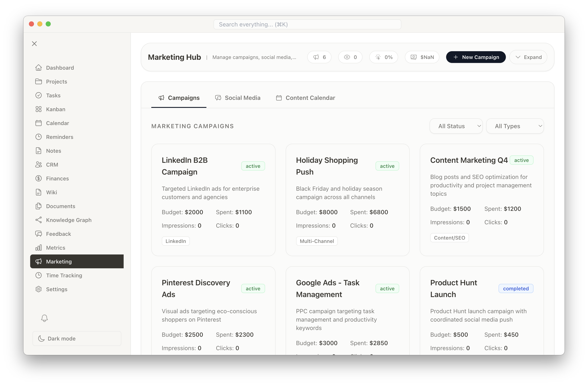Open the All Status filter dropdown

456,126
